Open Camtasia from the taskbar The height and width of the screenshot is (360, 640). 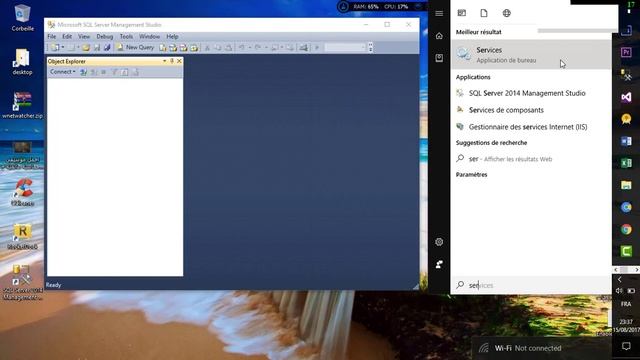(626, 251)
